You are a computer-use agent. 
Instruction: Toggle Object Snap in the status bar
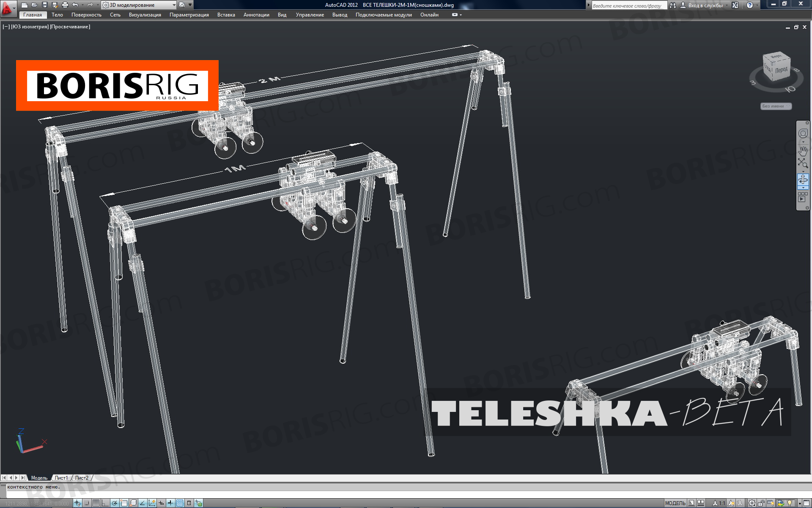(x=124, y=503)
